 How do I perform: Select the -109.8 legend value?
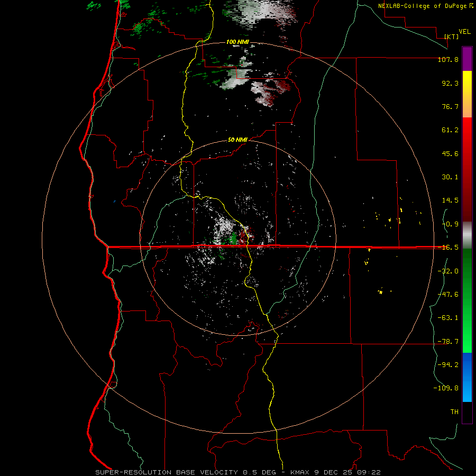pyautogui.click(x=446, y=388)
